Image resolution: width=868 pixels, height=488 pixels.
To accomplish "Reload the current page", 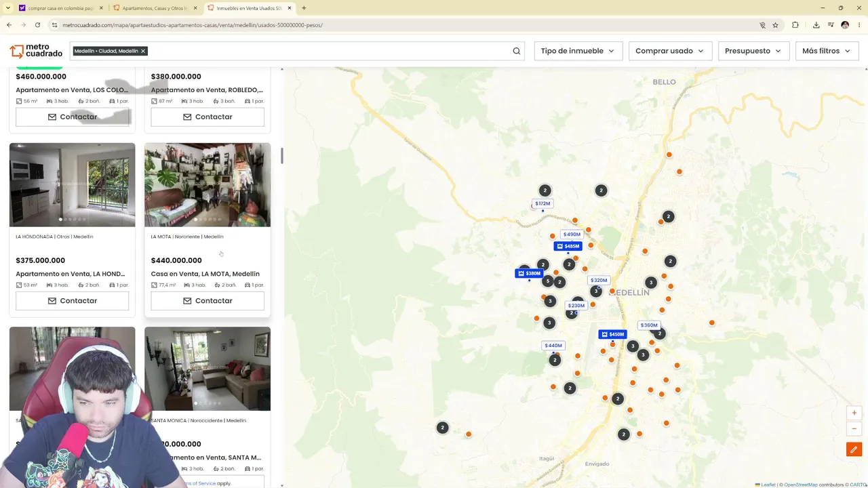I will tap(37, 25).
